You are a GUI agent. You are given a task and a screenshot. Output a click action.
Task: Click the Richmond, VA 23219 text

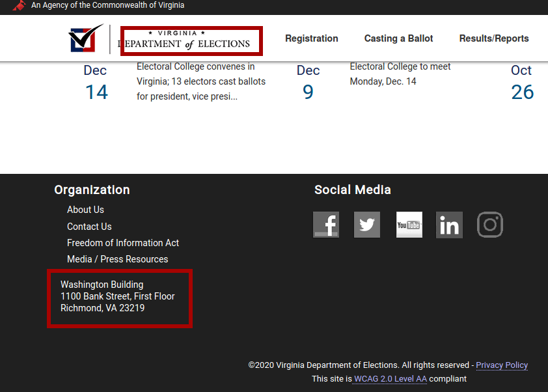[102, 308]
